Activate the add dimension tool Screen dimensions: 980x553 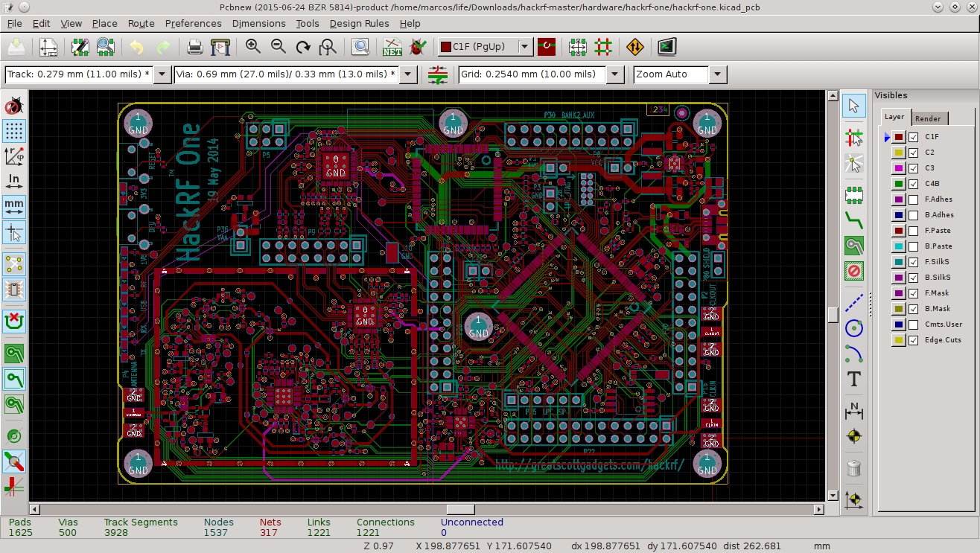tap(854, 411)
